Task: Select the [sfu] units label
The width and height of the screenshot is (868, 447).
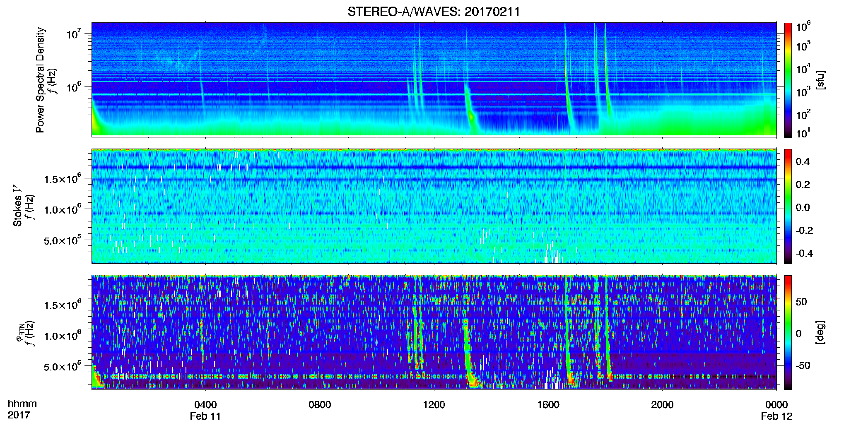Action: click(x=820, y=80)
